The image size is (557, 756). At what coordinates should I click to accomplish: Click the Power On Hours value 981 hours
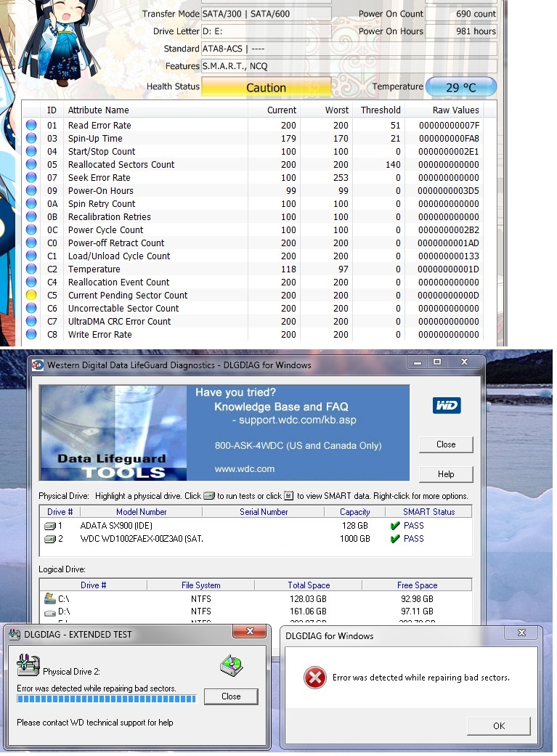pos(460,31)
